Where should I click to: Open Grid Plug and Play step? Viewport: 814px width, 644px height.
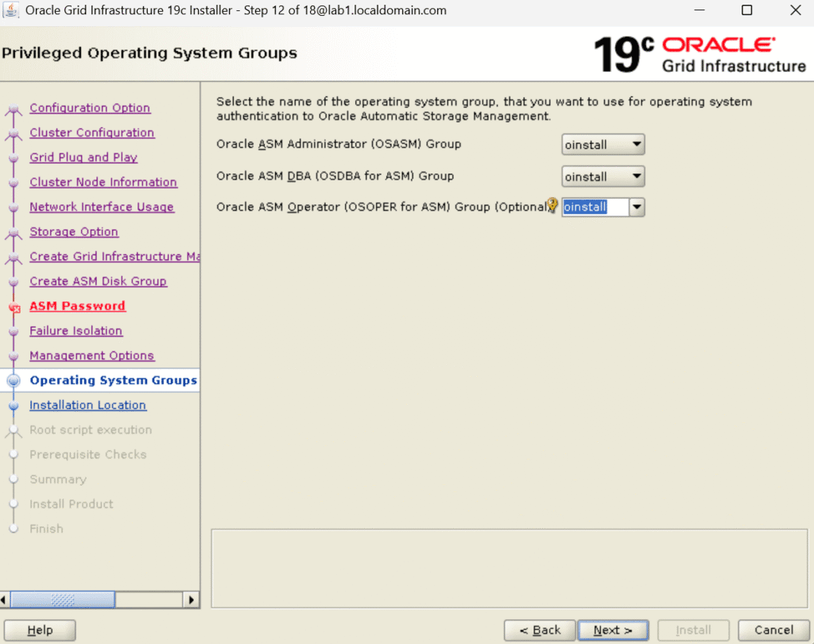[83, 157]
